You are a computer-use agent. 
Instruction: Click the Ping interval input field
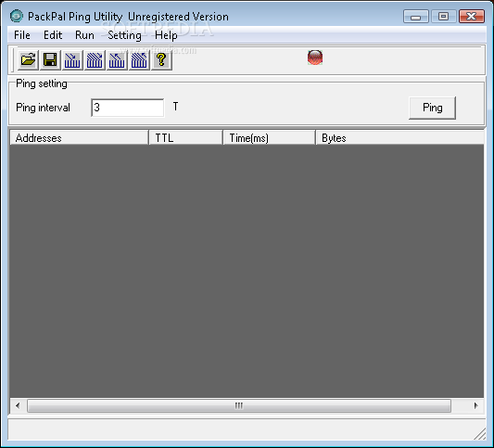tap(128, 108)
